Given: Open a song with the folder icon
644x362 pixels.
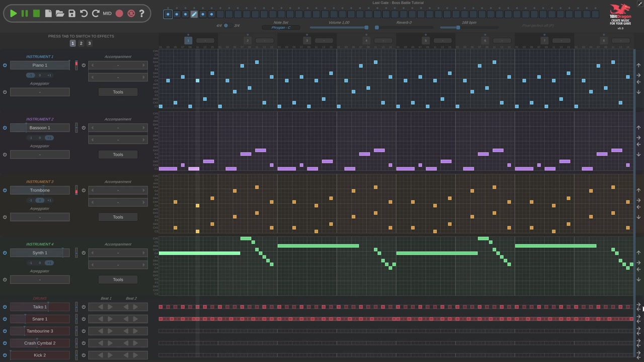Looking at the screenshot, I should point(60,14).
